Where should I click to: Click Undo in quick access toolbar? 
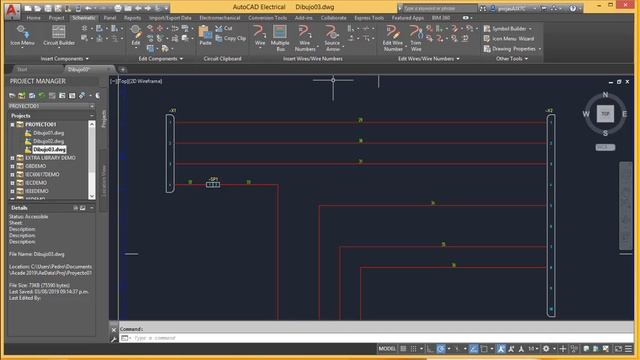pos(88,8)
